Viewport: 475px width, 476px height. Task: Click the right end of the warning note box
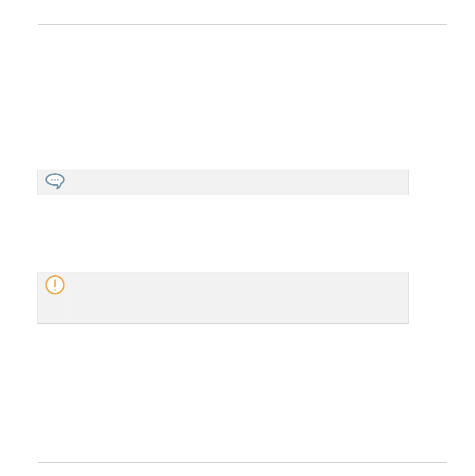pos(405,298)
